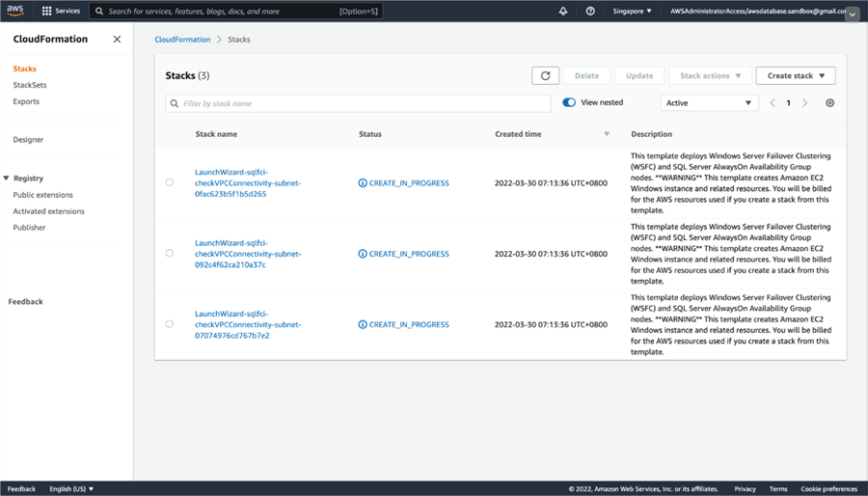
Task: Refresh the stacks list
Action: pyautogui.click(x=545, y=76)
